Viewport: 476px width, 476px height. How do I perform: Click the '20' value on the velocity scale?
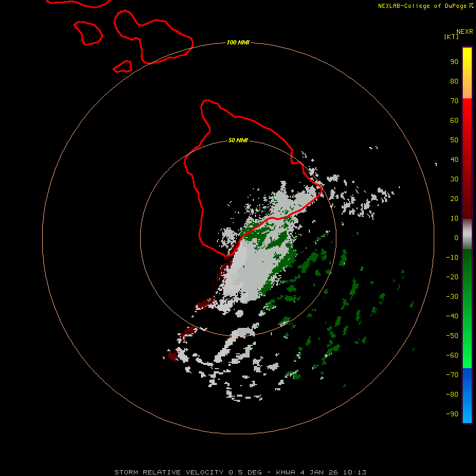point(454,199)
